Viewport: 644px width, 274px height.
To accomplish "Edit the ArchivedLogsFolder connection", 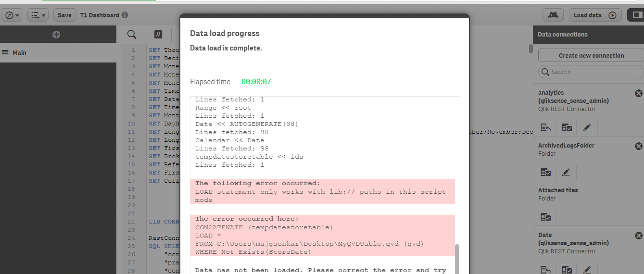I will coord(566,172).
